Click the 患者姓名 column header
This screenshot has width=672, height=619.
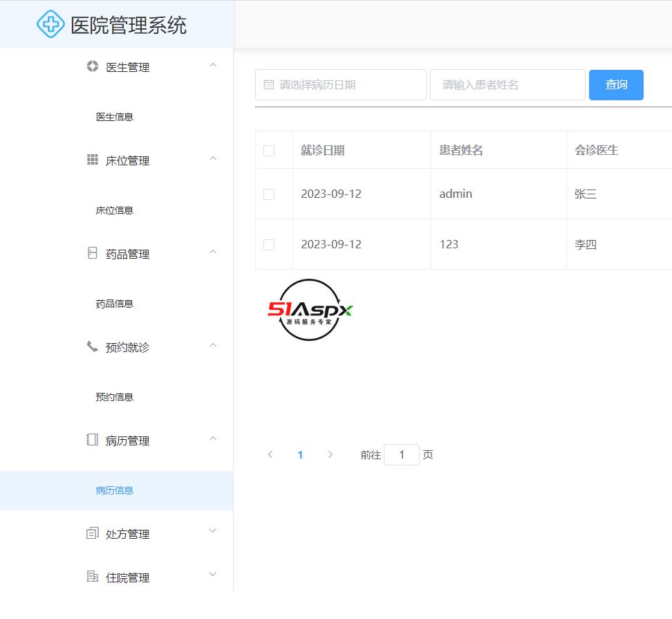pyautogui.click(x=461, y=150)
